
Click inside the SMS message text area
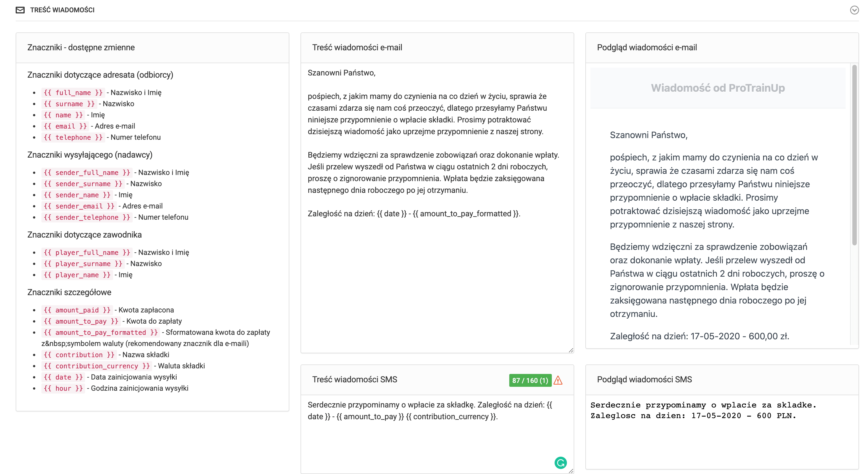click(x=428, y=438)
